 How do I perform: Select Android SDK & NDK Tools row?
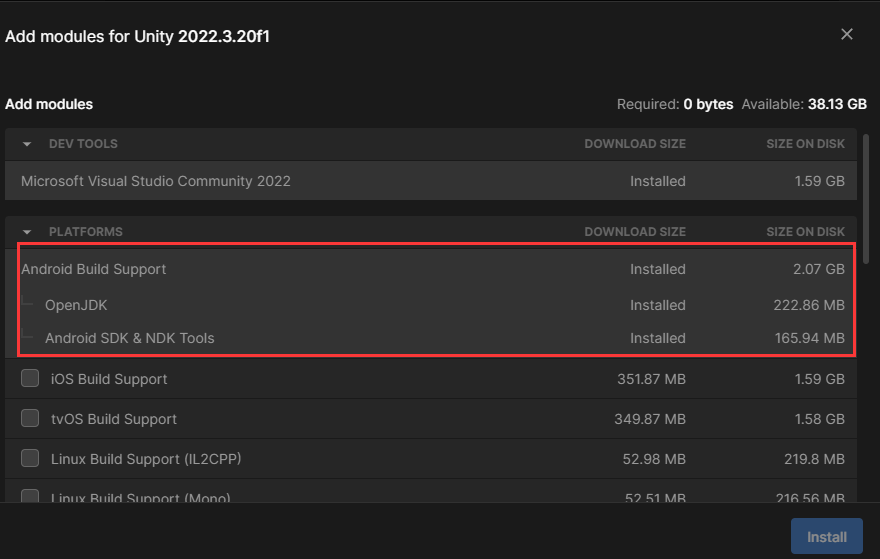point(430,338)
